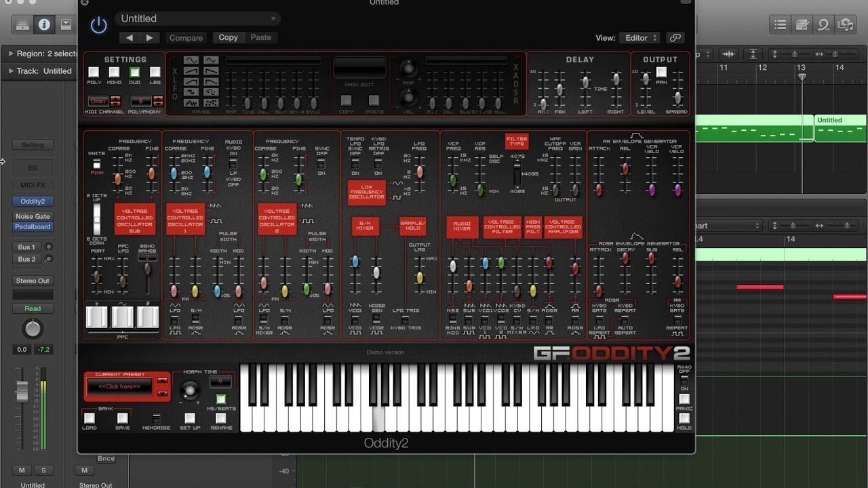Screen dimensions: 868x488
Task: Go to next preset with right arrow
Action: coord(149,38)
